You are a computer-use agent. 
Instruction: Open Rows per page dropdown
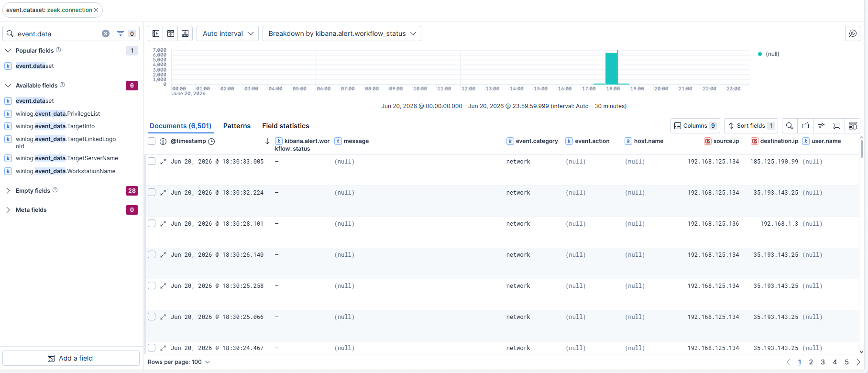(x=179, y=362)
